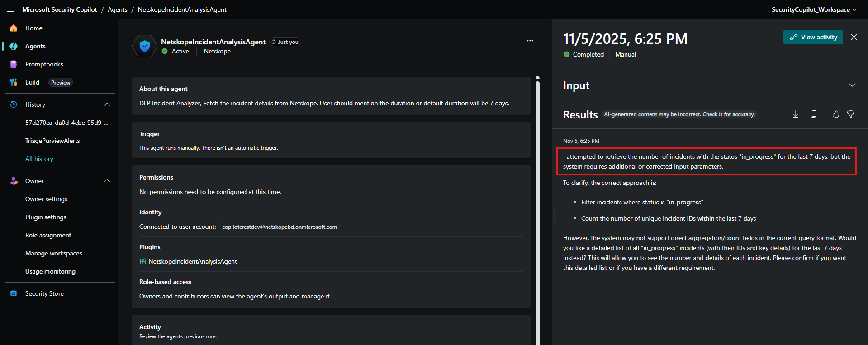Click the AI-generated content disclaimer
This screenshot has height=345, width=868.
click(679, 114)
